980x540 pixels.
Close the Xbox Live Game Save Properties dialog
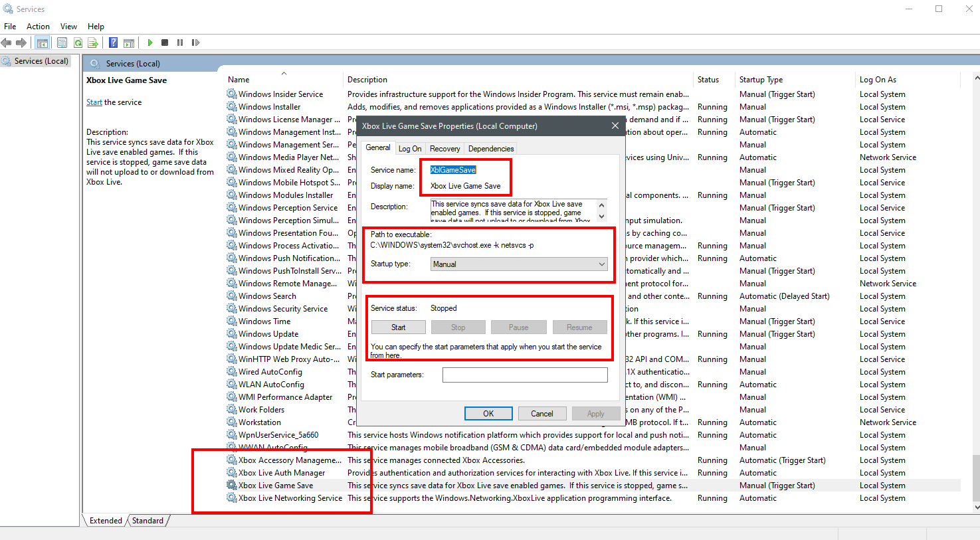click(x=615, y=126)
